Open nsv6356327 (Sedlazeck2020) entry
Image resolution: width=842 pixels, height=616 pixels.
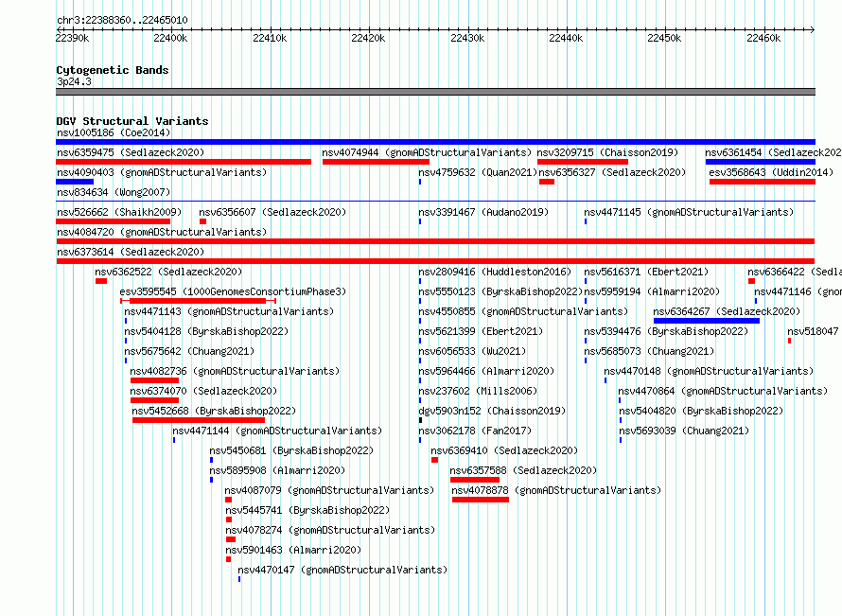click(612, 172)
